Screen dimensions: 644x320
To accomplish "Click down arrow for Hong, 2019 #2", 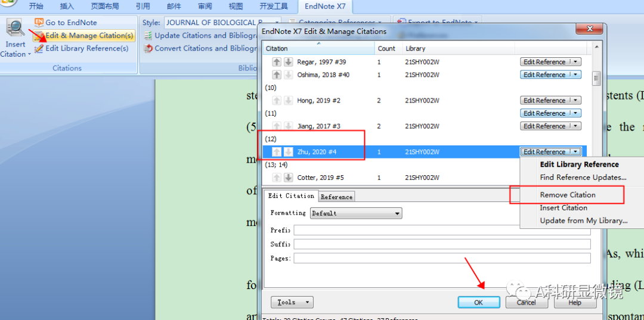I will click(289, 101).
